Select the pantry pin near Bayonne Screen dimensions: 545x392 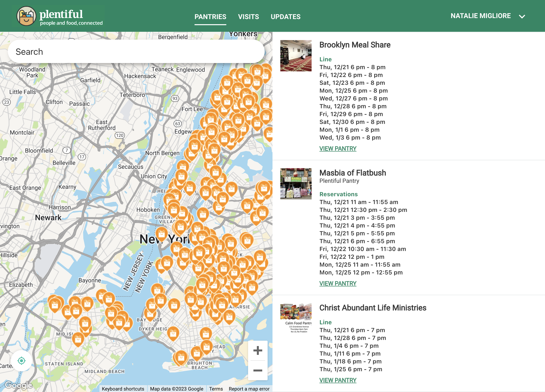pyautogui.click(x=109, y=299)
